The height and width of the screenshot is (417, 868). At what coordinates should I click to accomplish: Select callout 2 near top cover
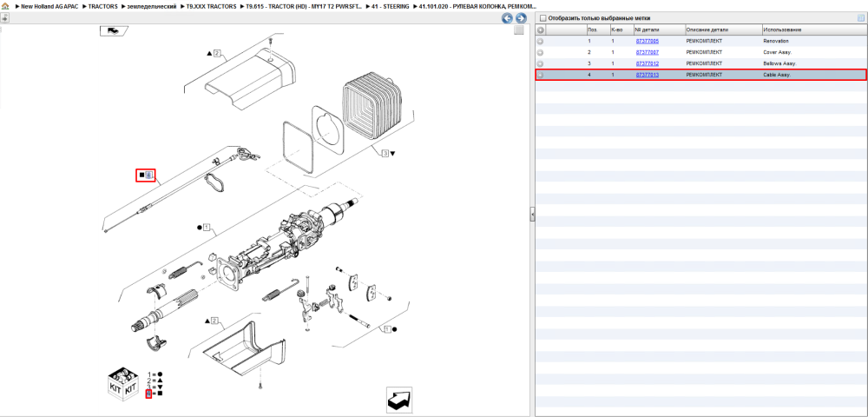pyautogui.click(x=217, y=53)
